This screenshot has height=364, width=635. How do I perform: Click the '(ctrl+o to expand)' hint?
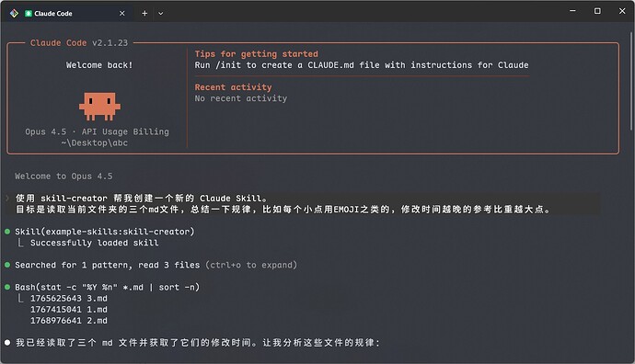[251, 266]
